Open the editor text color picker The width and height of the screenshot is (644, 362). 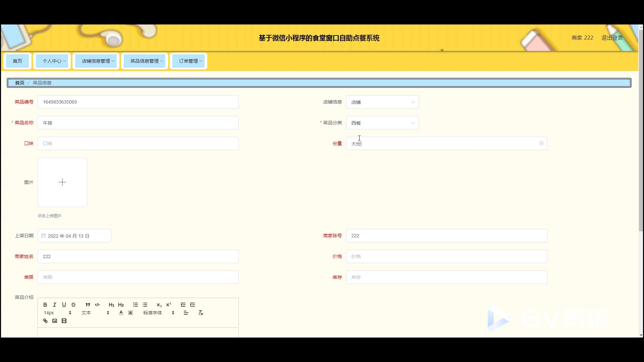click(x=121, y=313)
